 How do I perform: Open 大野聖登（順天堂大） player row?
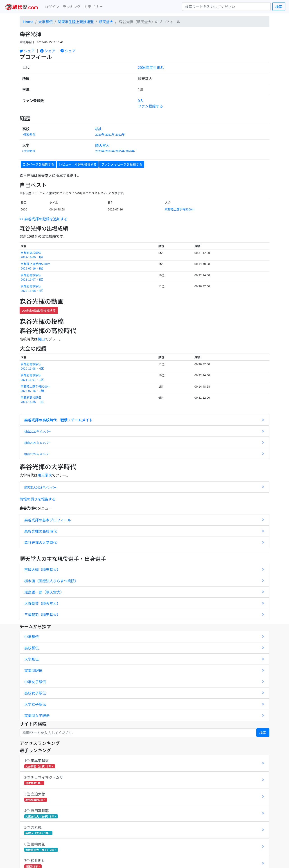[x=144, y=603]
